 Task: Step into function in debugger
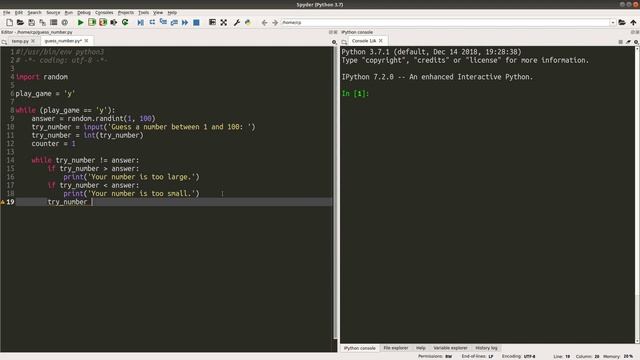pyautogui.click(x=163, y=22)
